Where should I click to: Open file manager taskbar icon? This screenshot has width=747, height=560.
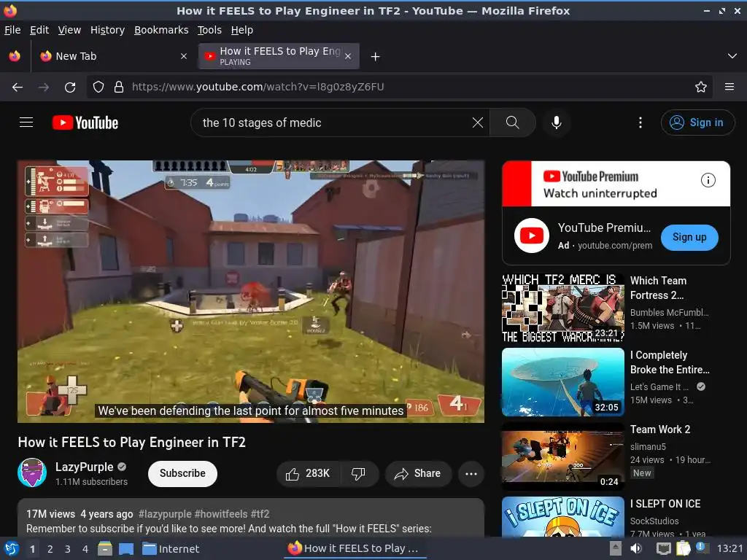(105, 549)
